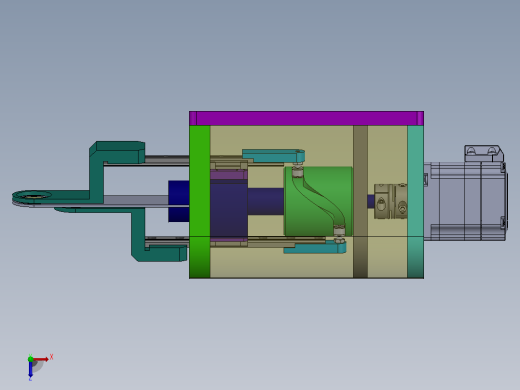520x390 pixels.
Task: Click the green origin dot of triad
Action: [x=30, y=359]
